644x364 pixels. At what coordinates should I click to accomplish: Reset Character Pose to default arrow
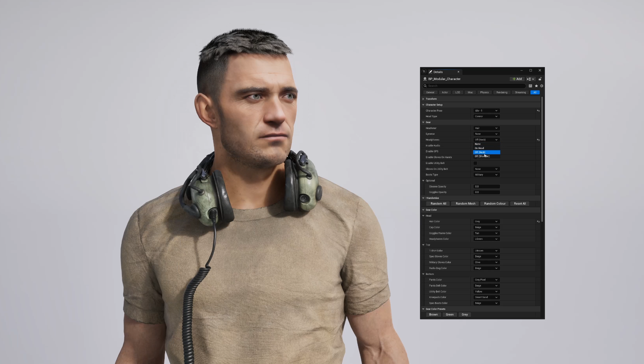[538, 111]
